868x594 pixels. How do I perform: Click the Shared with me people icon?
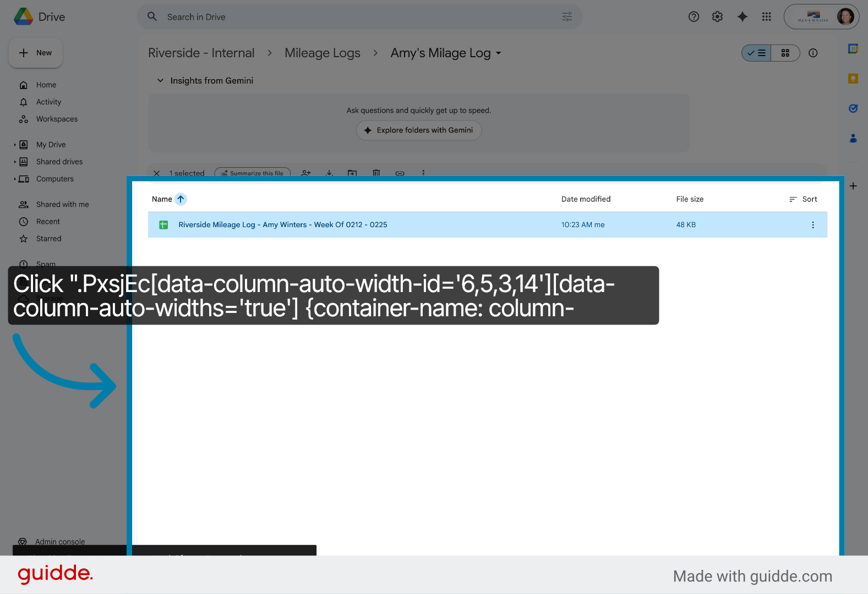click(24, 204)
